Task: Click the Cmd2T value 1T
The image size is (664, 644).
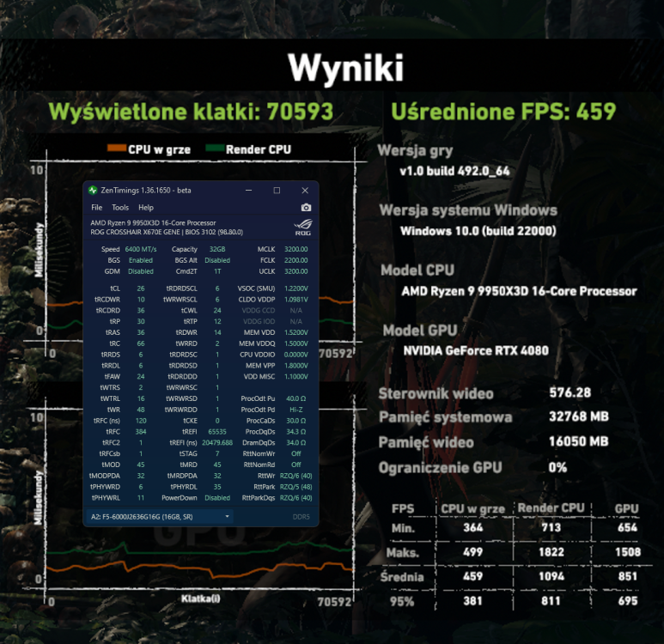Action: tap(217, 271)
